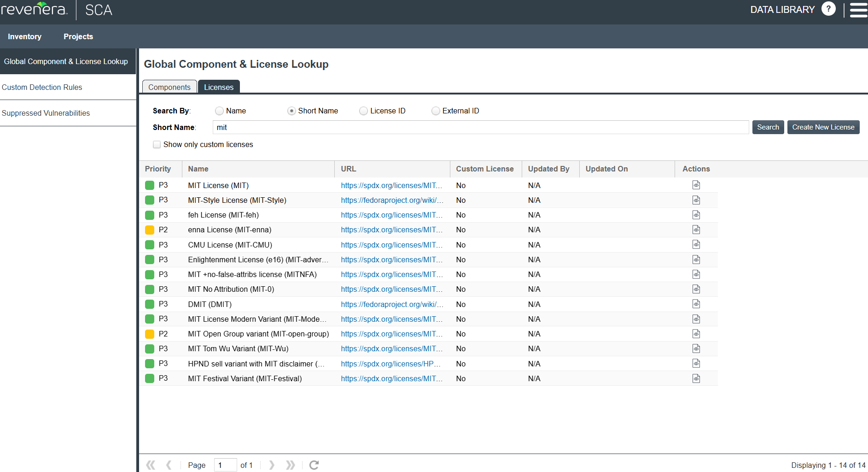Open view icon for DMIT (DMIT) row

point(696,304)
